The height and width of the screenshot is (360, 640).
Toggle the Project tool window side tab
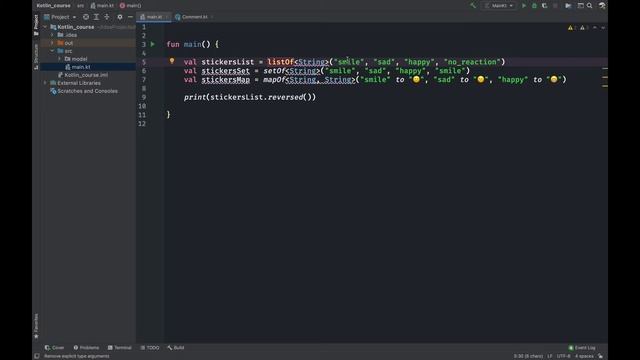point(36,25)
